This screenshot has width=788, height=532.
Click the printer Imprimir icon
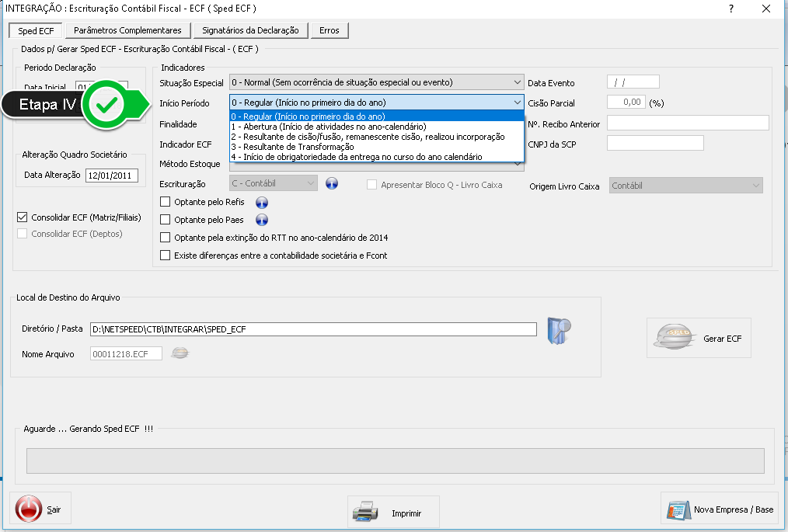click(x=365, y=513)
